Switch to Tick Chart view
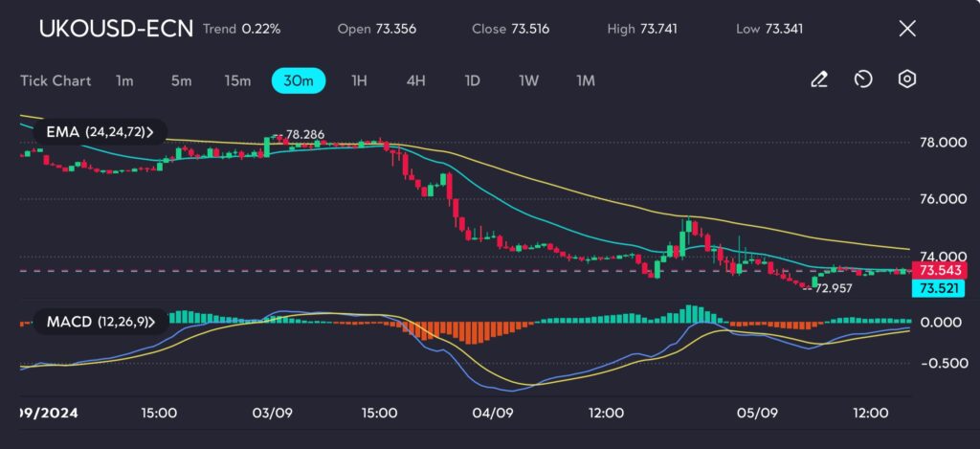The image size is (980, 449). 56,80
